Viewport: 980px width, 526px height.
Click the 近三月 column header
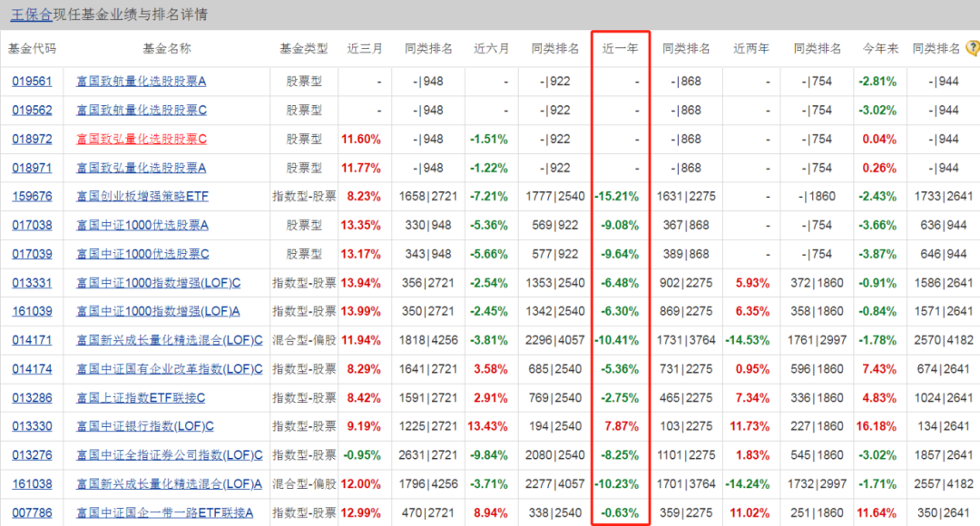click(x=365, y=48)
